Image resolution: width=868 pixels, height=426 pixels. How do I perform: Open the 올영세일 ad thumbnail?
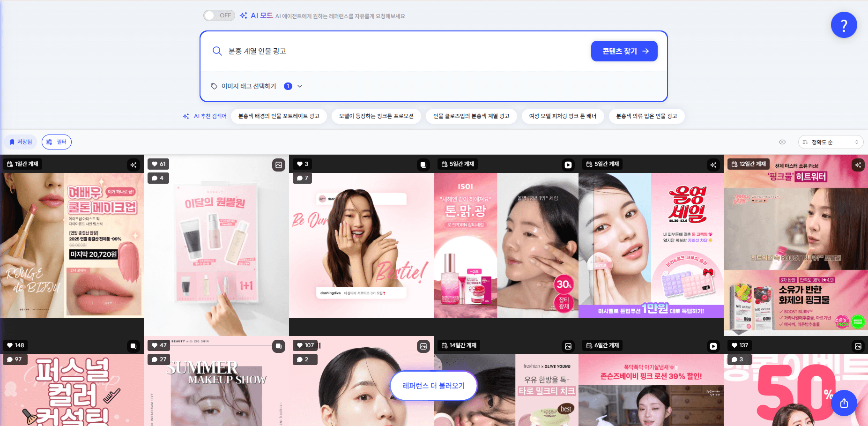pyautogui.click(x=651, y=245)
